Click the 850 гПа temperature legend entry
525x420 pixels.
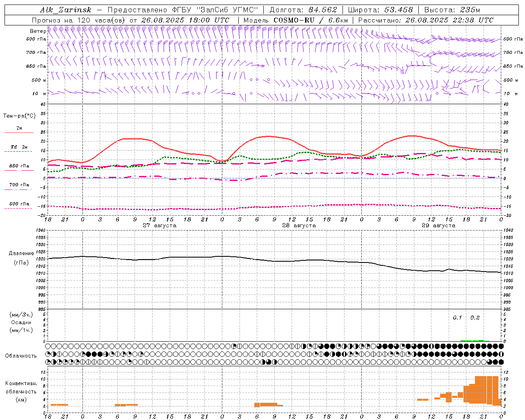tap(19, 166)
